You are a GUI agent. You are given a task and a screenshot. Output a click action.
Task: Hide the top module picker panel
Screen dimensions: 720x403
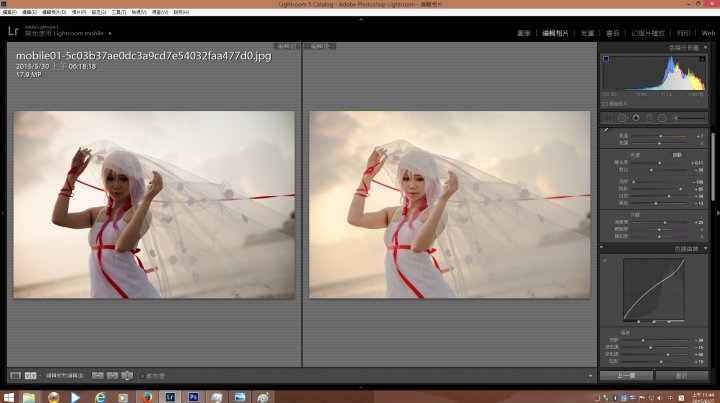[360, 19]
